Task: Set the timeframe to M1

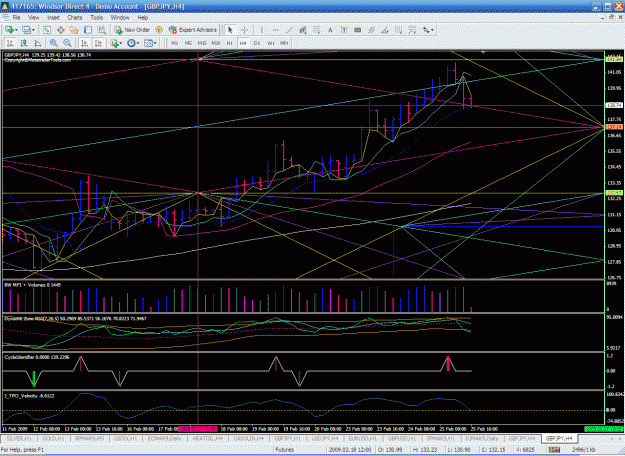Action: (x=175, y=43)
